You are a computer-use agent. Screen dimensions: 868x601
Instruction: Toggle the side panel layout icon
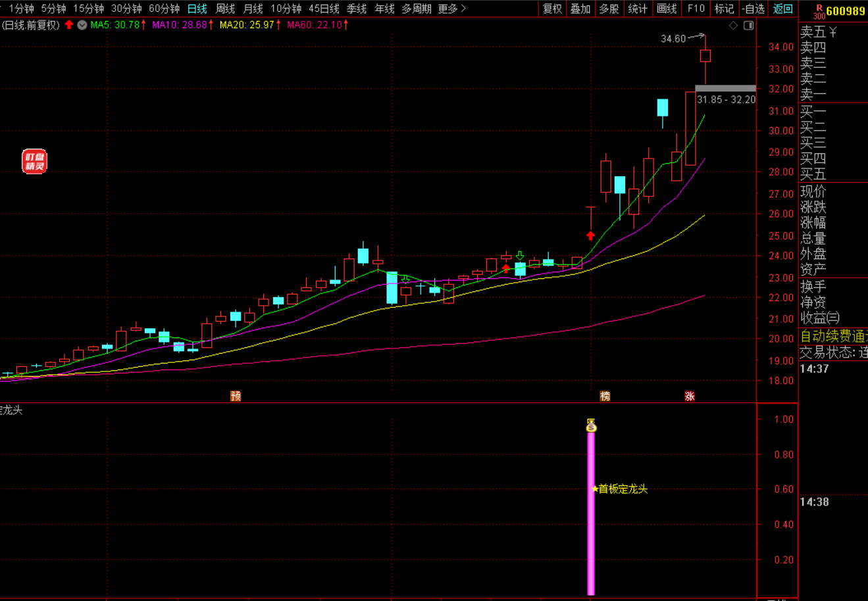tap(748, 25)
